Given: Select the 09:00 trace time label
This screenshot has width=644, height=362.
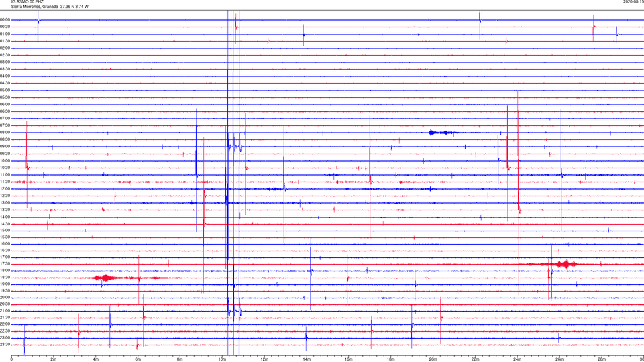Looking at the screenshot, I should click(5, 147).
